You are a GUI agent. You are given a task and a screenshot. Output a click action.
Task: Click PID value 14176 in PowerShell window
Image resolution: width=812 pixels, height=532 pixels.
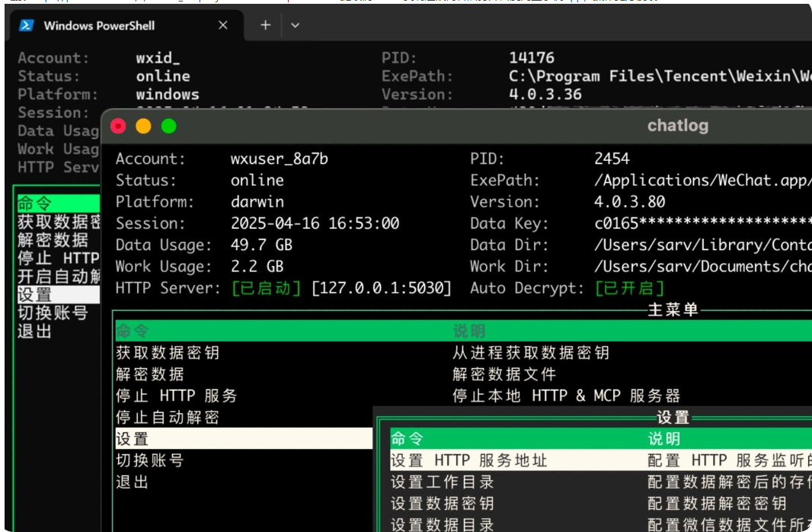click(x=532, y=57)
